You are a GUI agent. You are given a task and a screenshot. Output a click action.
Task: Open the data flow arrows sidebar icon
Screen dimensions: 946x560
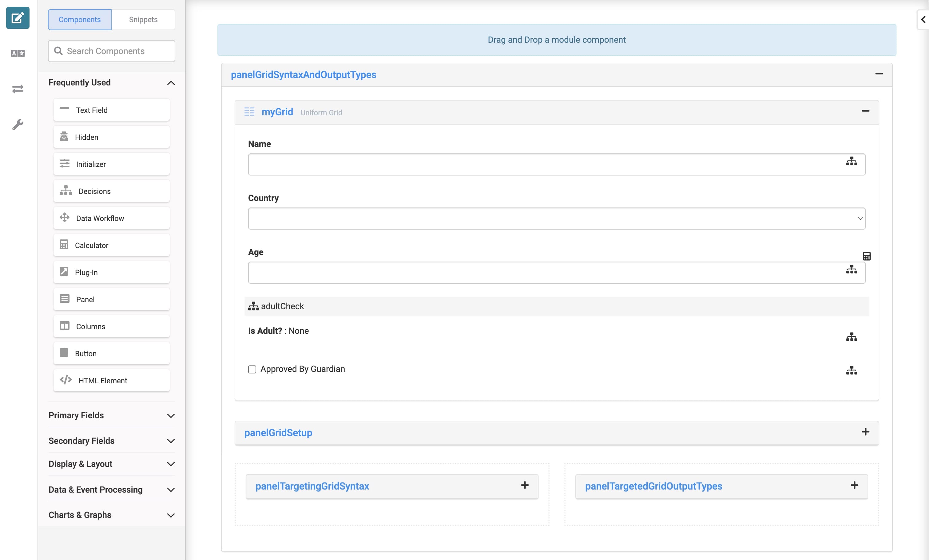click(x=18, y=89)
